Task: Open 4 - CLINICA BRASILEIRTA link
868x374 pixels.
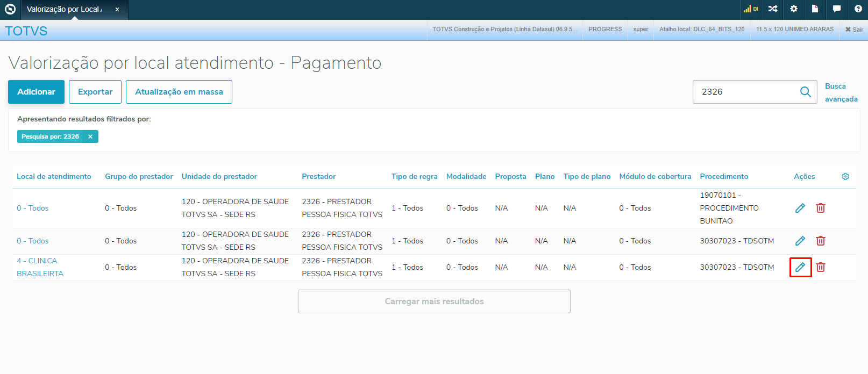Action: (x=40, y=267)
